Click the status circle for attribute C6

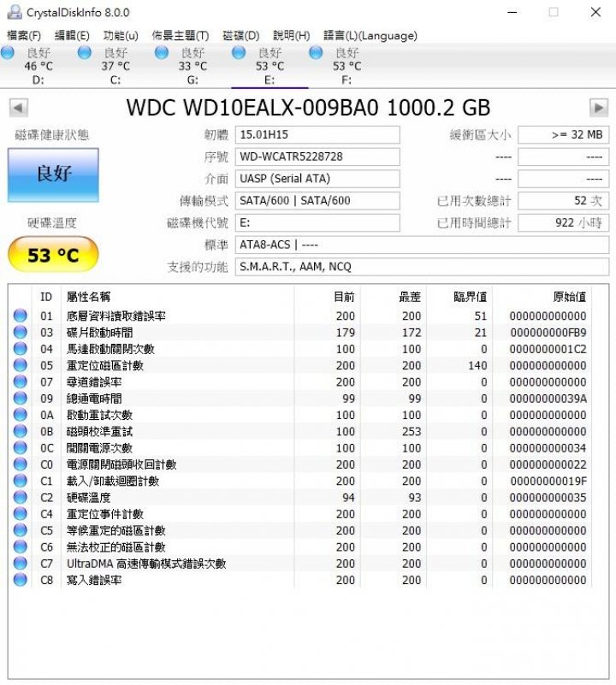(21, 546)
